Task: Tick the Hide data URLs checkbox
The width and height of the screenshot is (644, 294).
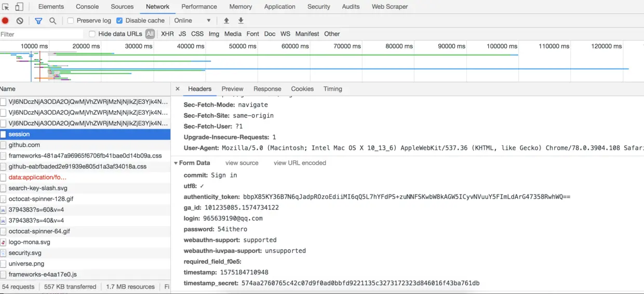Action: pos(92,34)
